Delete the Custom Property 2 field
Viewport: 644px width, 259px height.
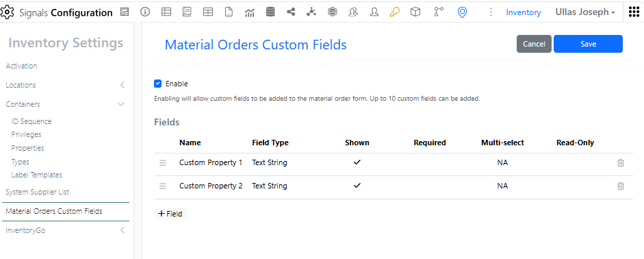pos(621,186)
